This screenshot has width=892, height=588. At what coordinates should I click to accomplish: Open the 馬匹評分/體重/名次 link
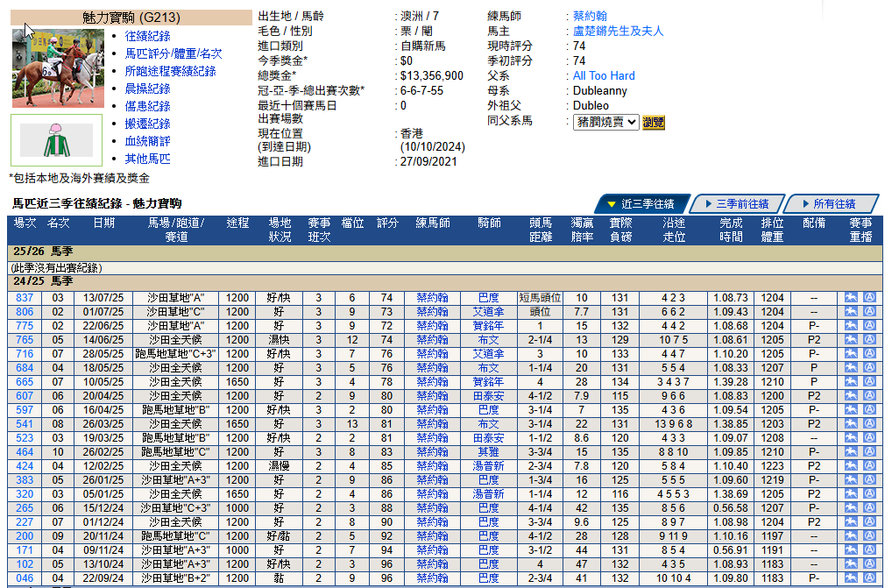[x=173, y=53]
